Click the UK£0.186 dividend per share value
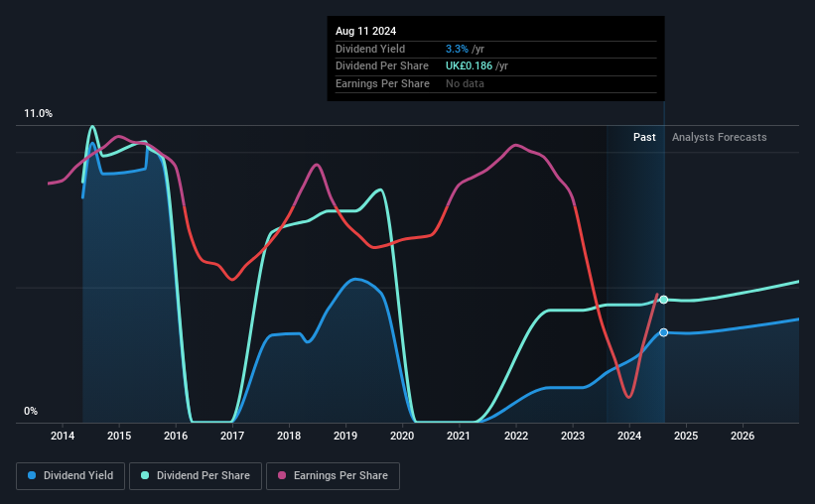 (x=469, y=66)
